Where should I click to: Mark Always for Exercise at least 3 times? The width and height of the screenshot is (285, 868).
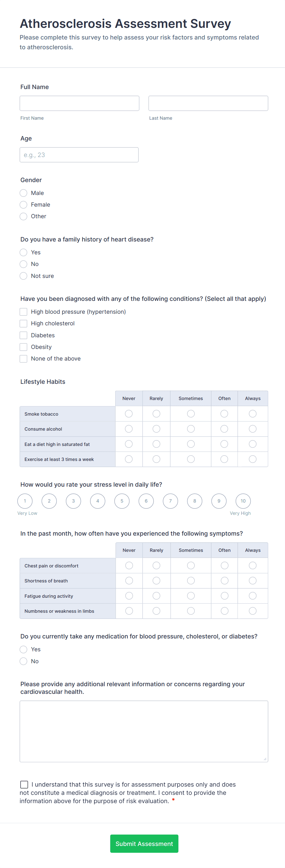(x=253, y=459)
